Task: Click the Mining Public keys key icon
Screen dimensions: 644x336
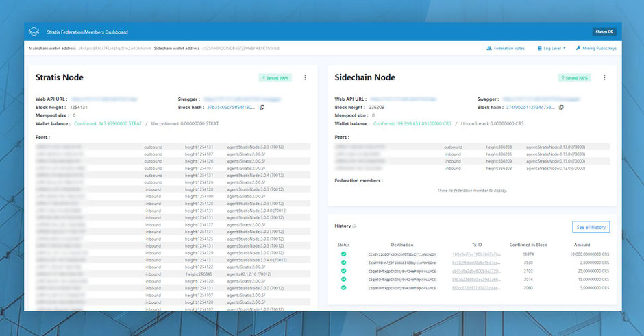Action: click(578, 48)
